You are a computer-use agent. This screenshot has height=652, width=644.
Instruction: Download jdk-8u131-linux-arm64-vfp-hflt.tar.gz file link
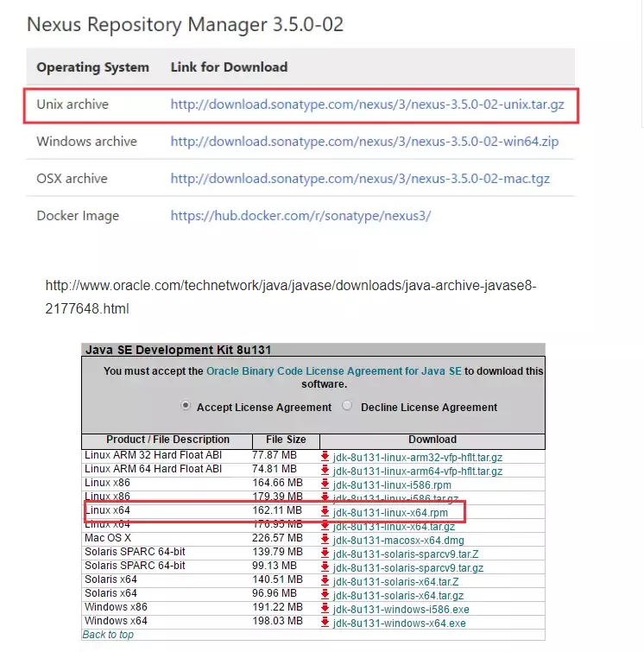(x=418, y=472)
